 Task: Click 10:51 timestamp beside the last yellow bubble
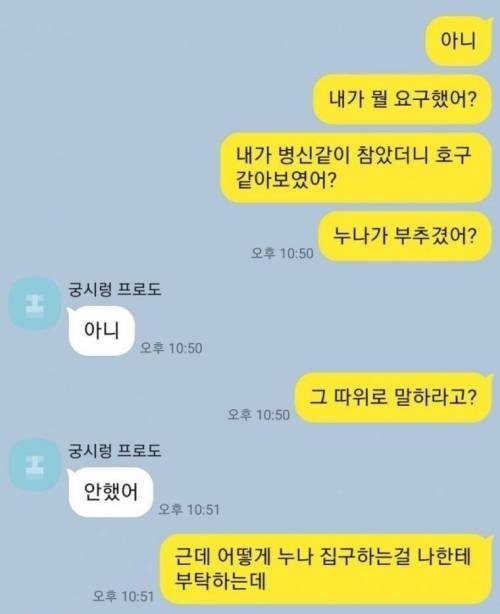123,596
